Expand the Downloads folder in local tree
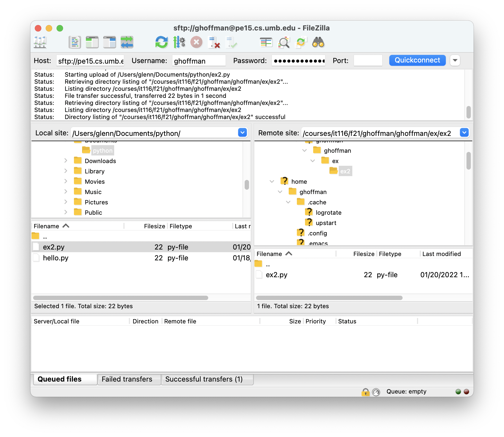The height and width of the screenshot is (437, 504). [x=66, y=161]
